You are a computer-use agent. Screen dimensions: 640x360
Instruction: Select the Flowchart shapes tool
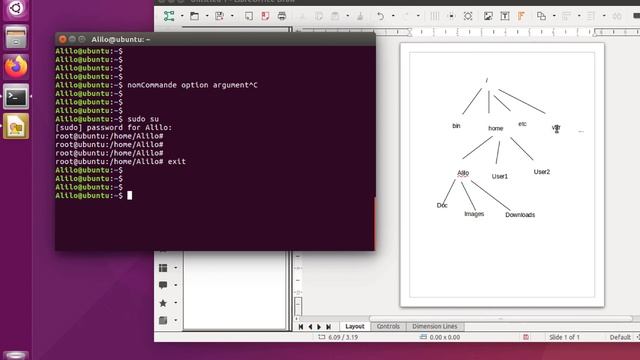[163, 268]
